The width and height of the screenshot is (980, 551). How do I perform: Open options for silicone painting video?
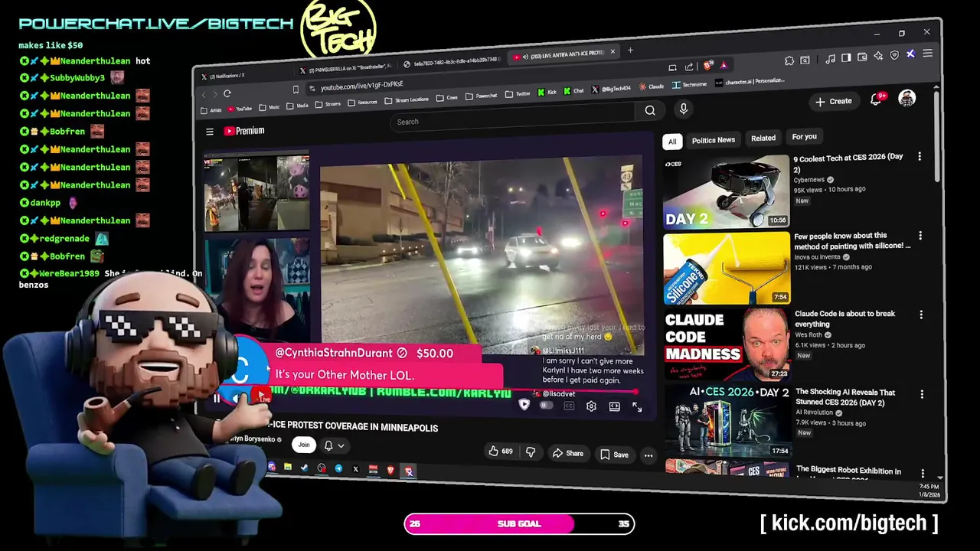(920, 236)
